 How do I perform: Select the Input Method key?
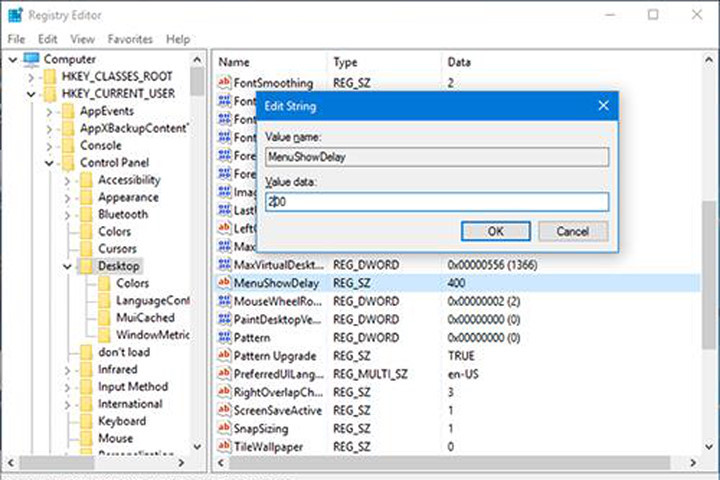pos(133,387)
